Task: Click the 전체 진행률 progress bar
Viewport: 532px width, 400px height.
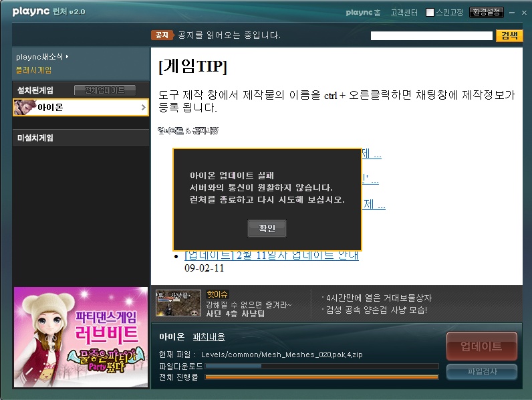Action: click(x=322, y=377)
